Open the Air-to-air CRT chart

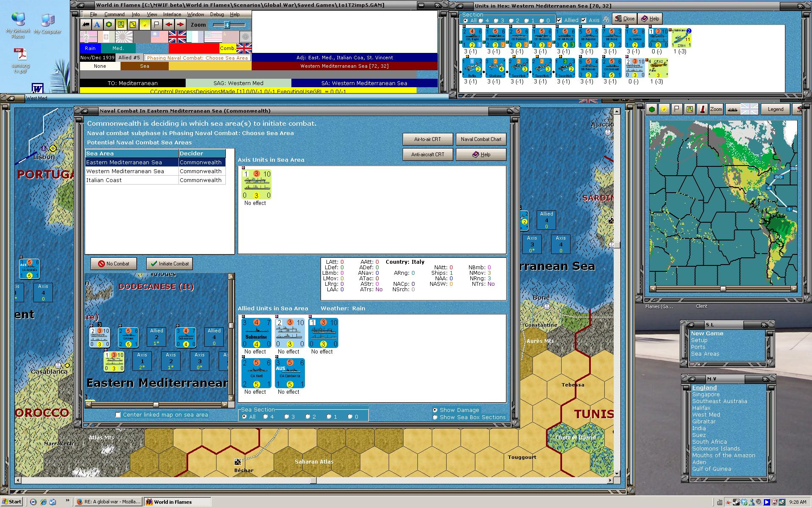click(x=428, y=139)
